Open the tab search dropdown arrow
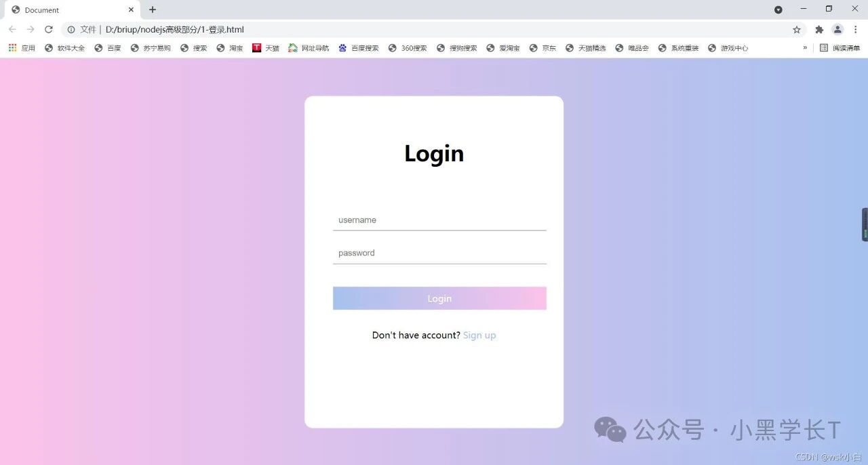 778,9
